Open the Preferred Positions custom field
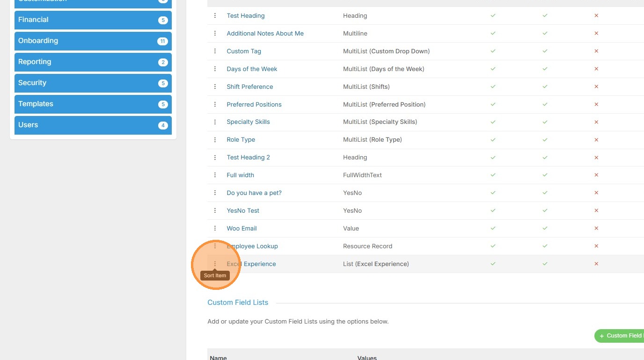This screenshot has height=360, width=644. pos(254,104)
